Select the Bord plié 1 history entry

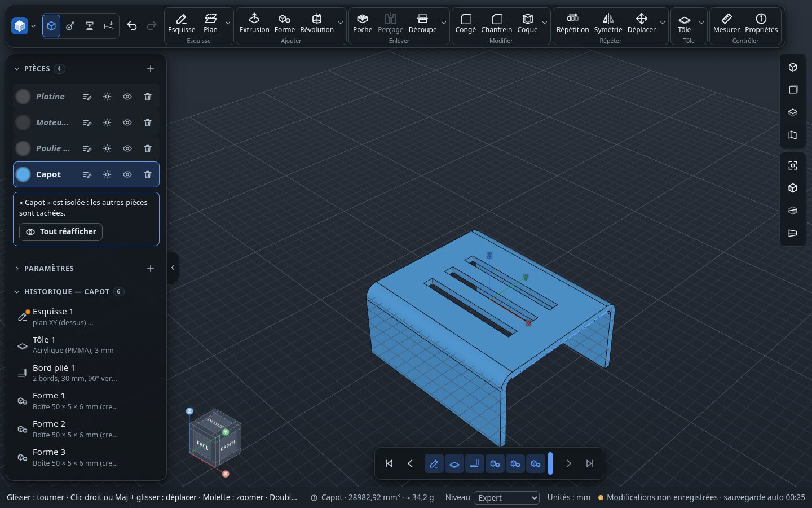(86, 373)
